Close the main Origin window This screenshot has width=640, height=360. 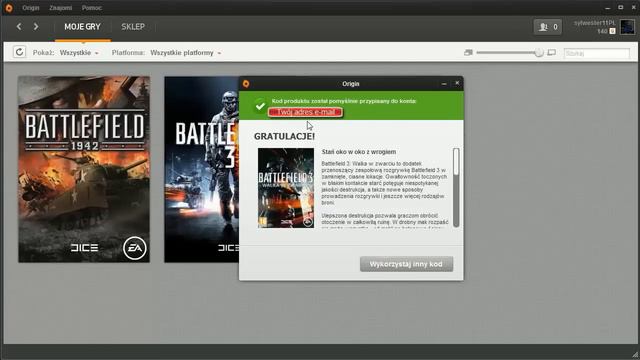click(633, 7)
